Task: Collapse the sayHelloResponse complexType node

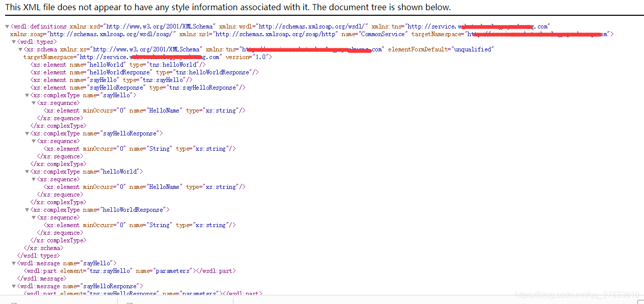Action: click(27, 133)
